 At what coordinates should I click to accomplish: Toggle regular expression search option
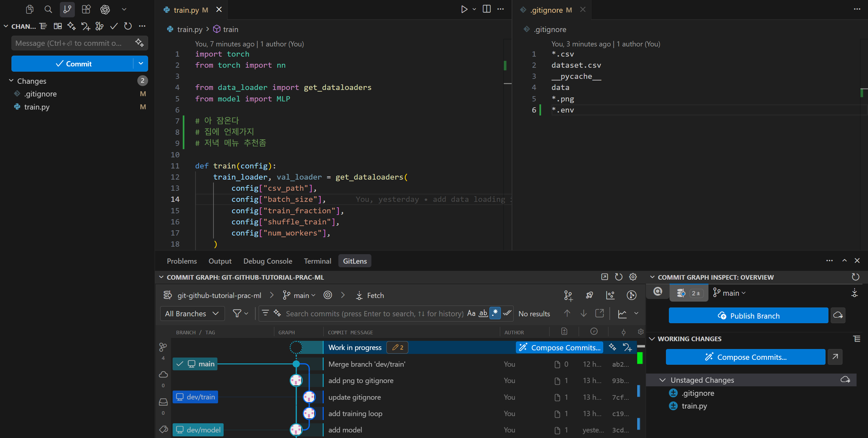[495, 313]
